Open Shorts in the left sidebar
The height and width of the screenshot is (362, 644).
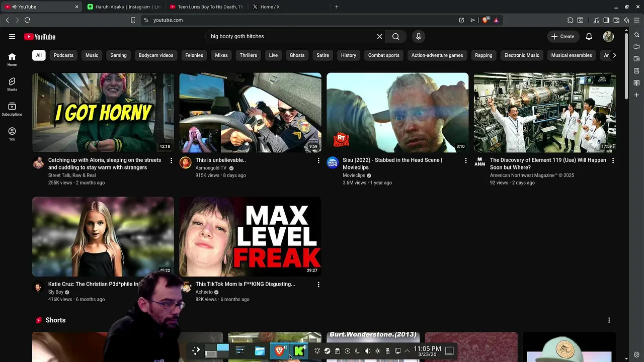point(12,84)
